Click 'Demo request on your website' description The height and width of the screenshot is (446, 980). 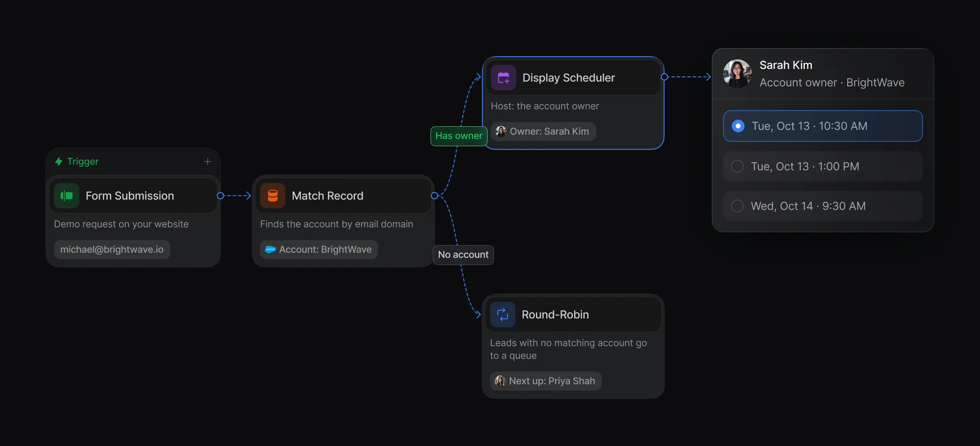121,224
